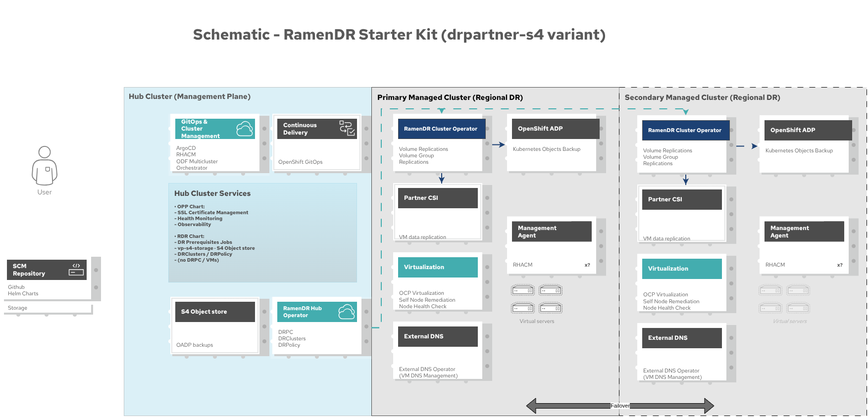
Task: Click bottom-right virtual server icon in Primary cluster
Action: pos(551,308)
